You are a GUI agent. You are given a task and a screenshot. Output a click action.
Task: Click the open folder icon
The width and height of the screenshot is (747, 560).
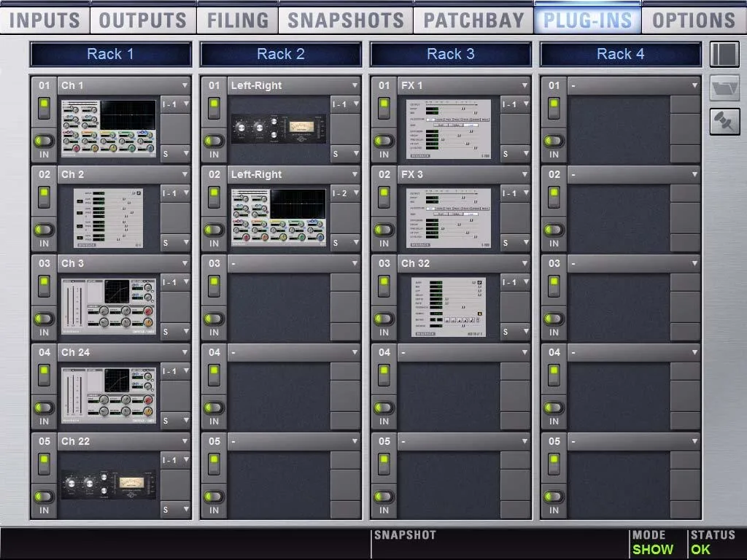724,87
